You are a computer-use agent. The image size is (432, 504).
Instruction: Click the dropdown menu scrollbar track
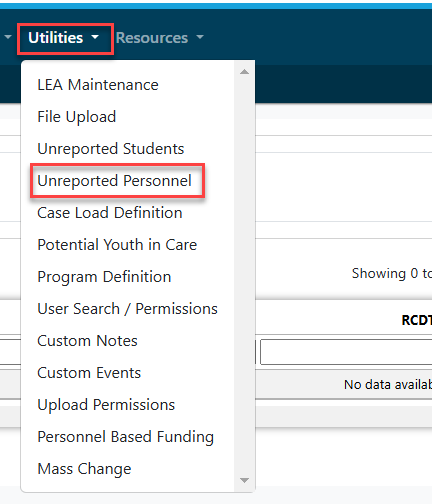[x=244, y=276]
